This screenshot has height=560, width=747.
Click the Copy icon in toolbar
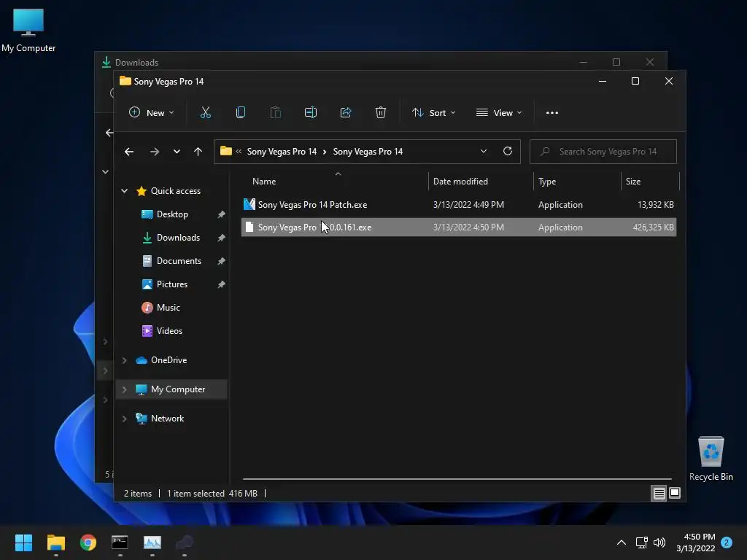pos(241,113)
